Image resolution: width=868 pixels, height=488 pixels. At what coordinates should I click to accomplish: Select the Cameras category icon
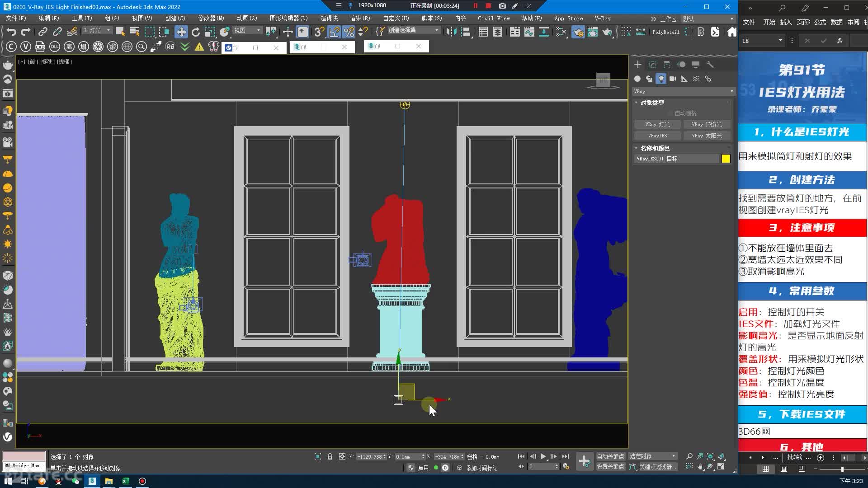point(673,79)
